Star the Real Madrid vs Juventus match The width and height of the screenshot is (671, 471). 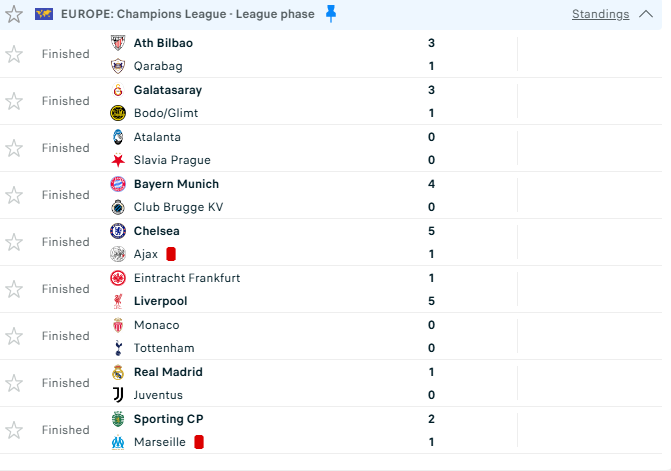coord(14,383)
